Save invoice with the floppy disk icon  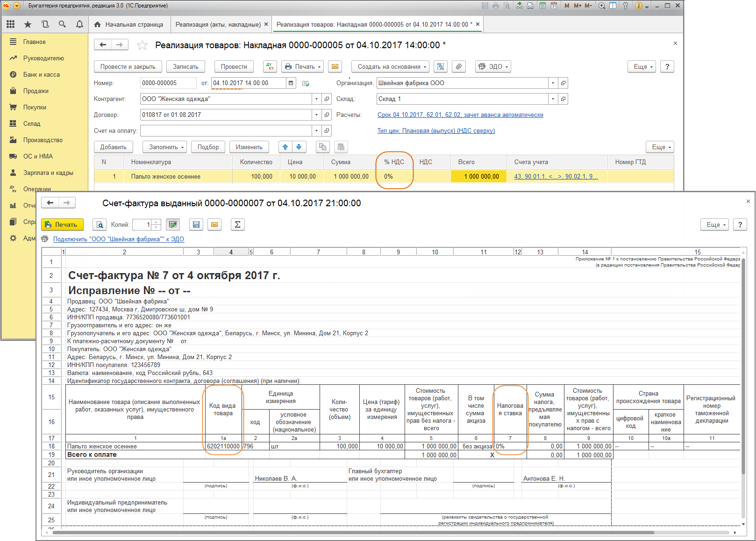(196, 225)
